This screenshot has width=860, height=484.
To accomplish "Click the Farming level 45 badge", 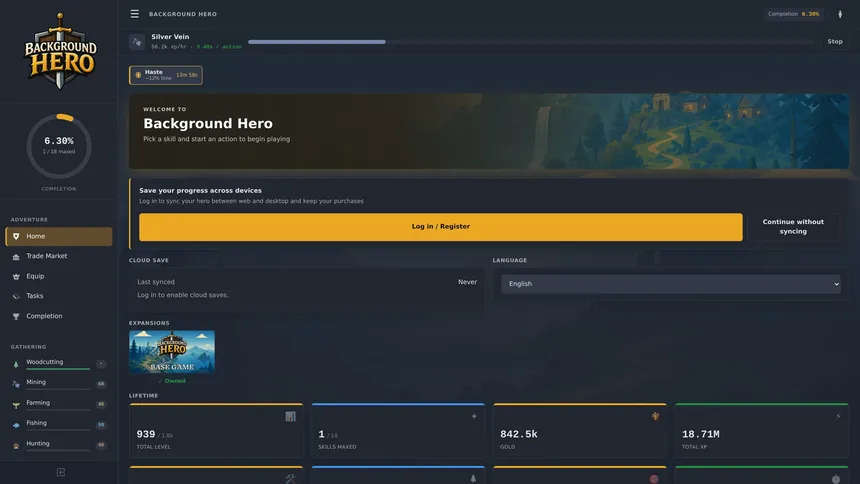I will [101, 404].
